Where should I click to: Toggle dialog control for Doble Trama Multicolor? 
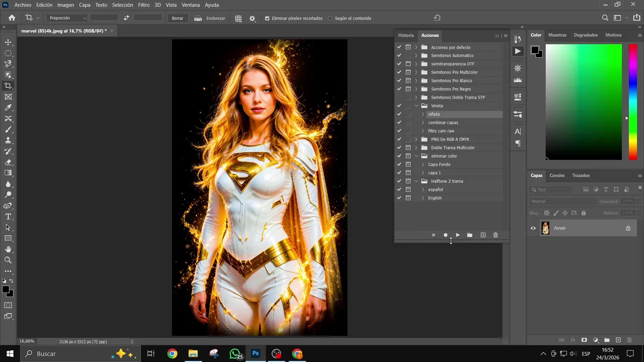[x=408, y=148]
